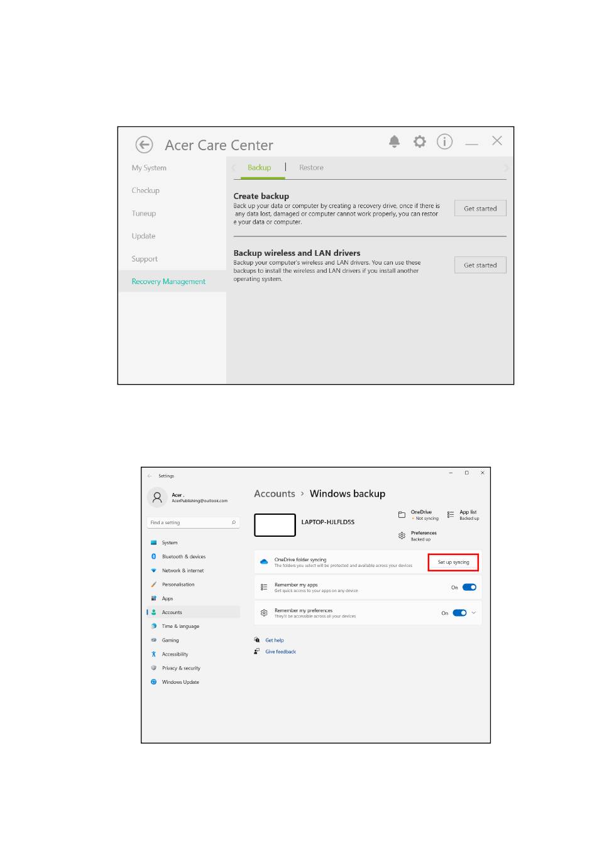Click OneDrive Not syncing status icon
Image resolution: width=597 pixels, height=868 pixels.
[x=402, y=515]
